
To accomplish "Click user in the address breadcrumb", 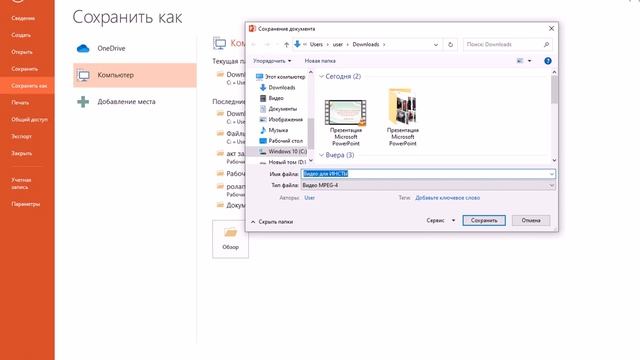I will pyautogui.click(x=338, y=44).
